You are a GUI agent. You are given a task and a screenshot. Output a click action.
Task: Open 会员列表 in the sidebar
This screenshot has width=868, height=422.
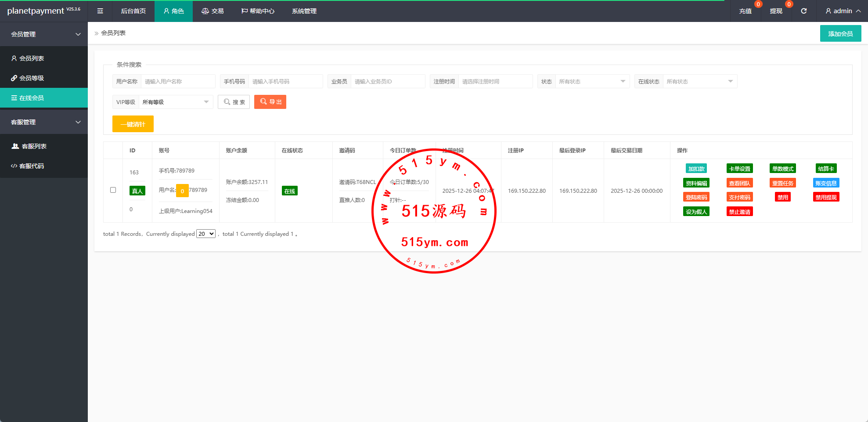(x=32, y=58)
